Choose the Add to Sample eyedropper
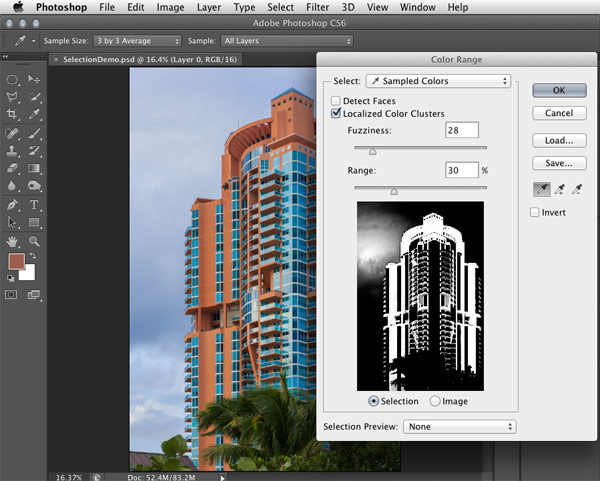 (x=560, y=189)
